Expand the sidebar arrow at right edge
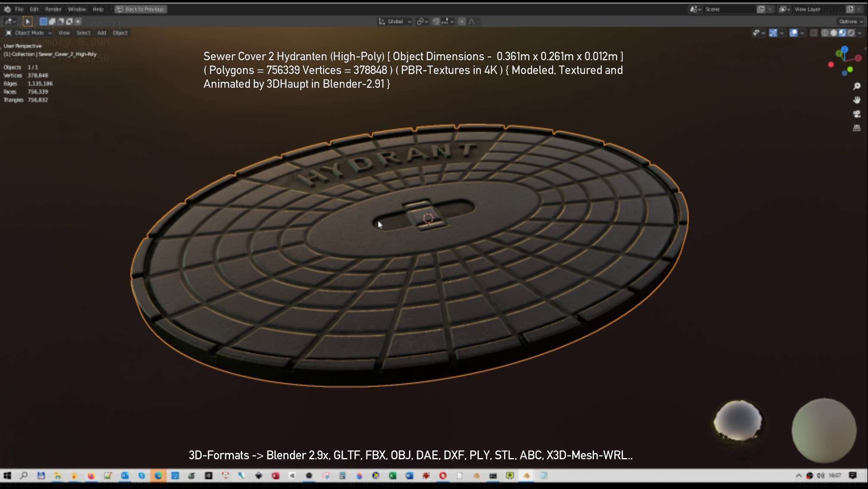The image size is (868, 489). coord(865,48)
